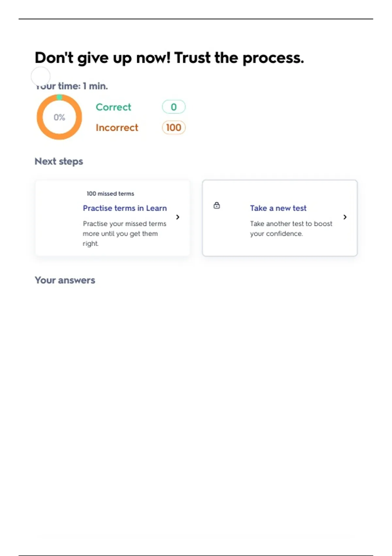Click the green Correct count badge showing 0

(x=173, y=107)
